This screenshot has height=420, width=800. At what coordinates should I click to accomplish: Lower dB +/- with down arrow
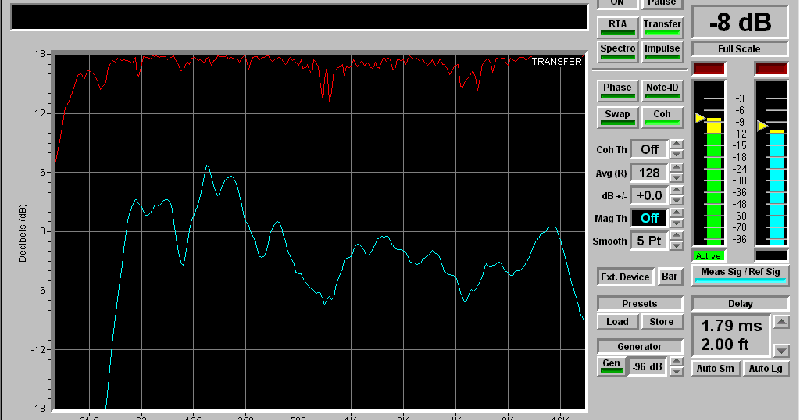677,201
